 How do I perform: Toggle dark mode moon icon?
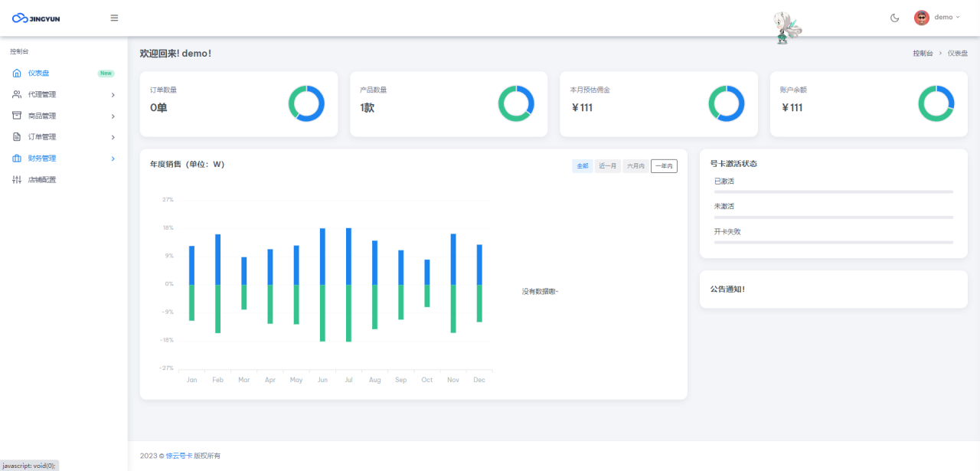tap(894, 18)
